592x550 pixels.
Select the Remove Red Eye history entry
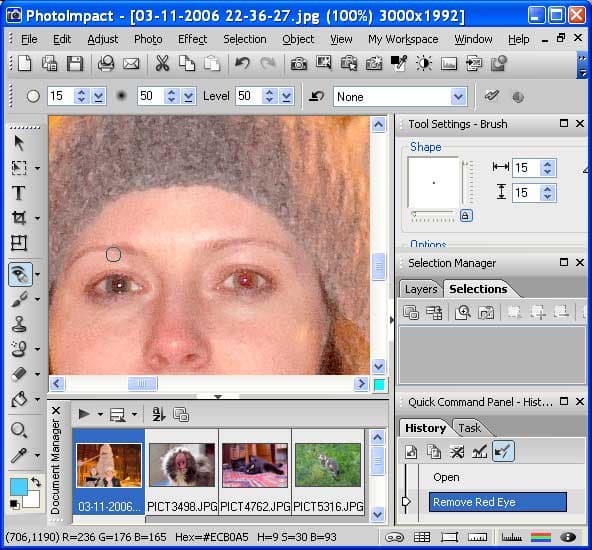pos(498,502)
